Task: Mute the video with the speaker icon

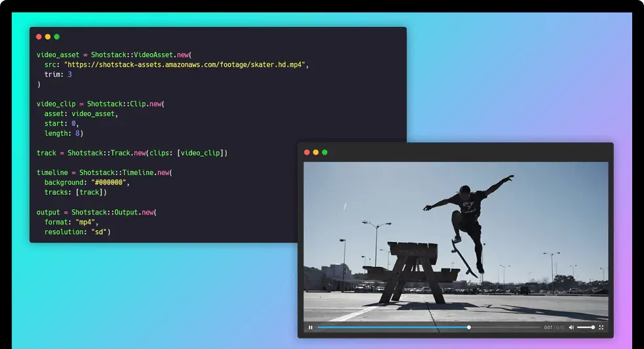Action: 571,327
